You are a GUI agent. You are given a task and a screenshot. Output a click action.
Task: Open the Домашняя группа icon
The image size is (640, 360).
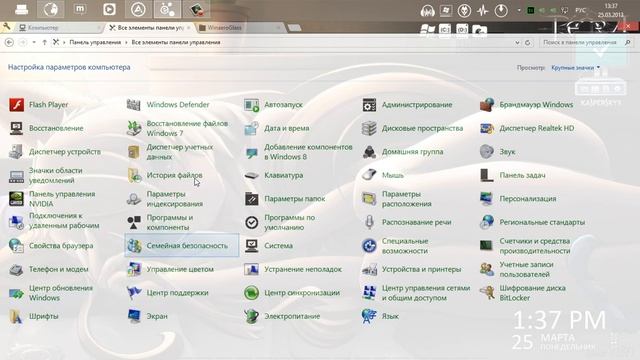(369, 152)
